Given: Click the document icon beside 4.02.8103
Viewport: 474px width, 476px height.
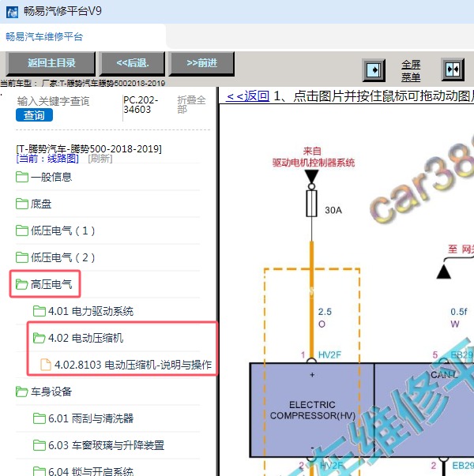Looking at the screenshot, I should [x=46, y=364].
